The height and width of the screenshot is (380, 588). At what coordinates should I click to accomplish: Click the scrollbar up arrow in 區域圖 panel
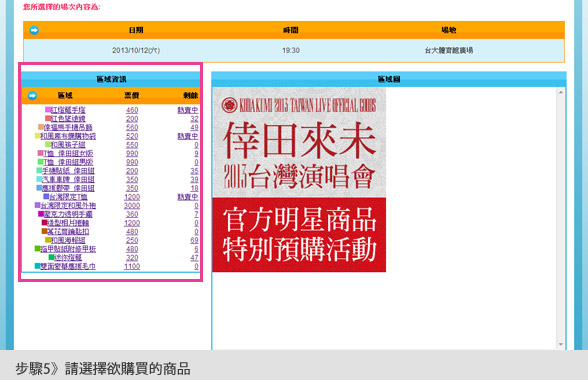pos(561,92)
